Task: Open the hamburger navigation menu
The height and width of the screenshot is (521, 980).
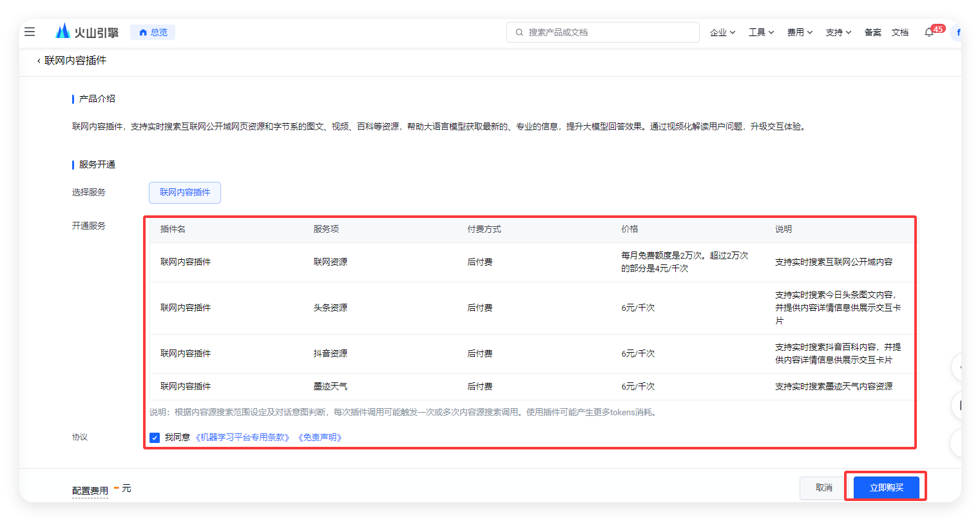Action: (30, 32)
